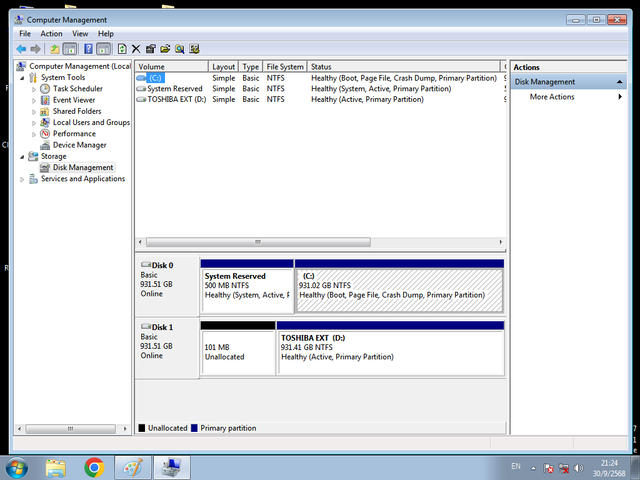
Task: Collapse the Storage tree node
Action: tap(22, 156)
